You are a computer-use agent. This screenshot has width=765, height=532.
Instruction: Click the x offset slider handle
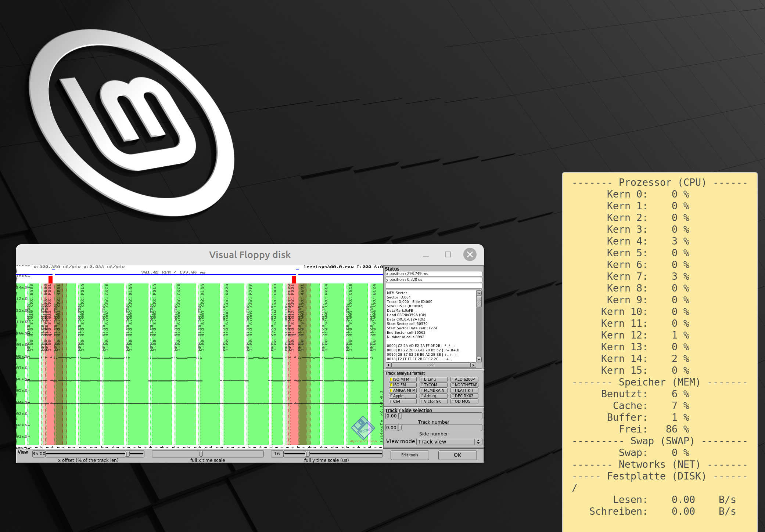pyautogui.click(x=127, y=454)
